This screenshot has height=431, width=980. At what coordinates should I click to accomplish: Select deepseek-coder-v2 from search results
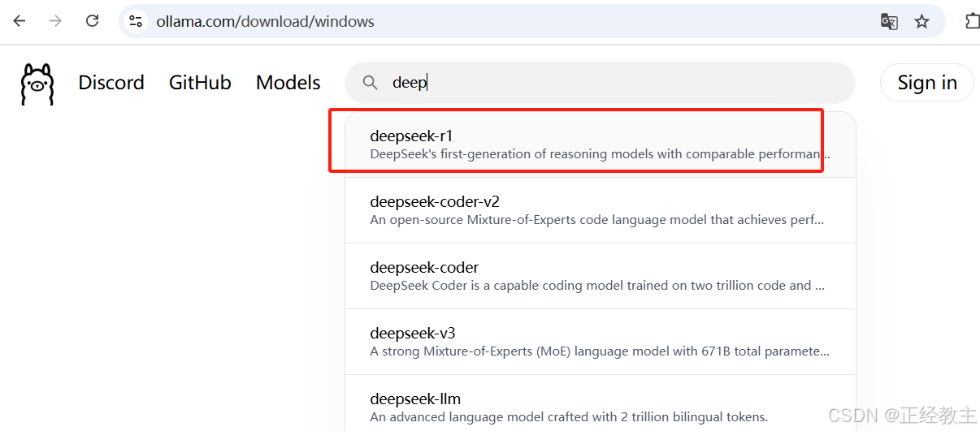[601, 210]
